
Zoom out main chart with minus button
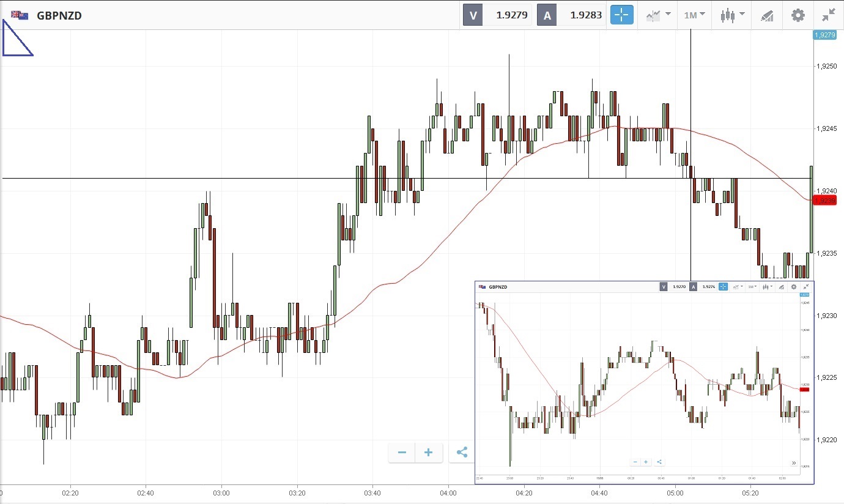(x=402, y=453)
